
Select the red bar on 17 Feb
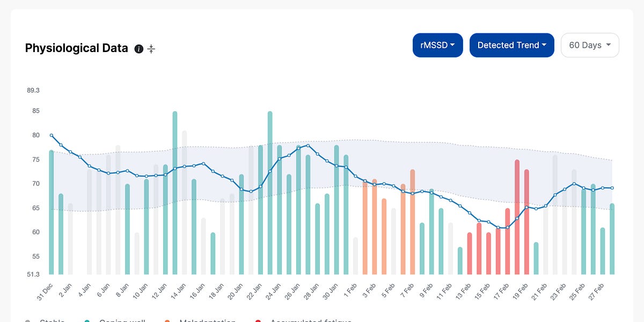click(508, 241)
